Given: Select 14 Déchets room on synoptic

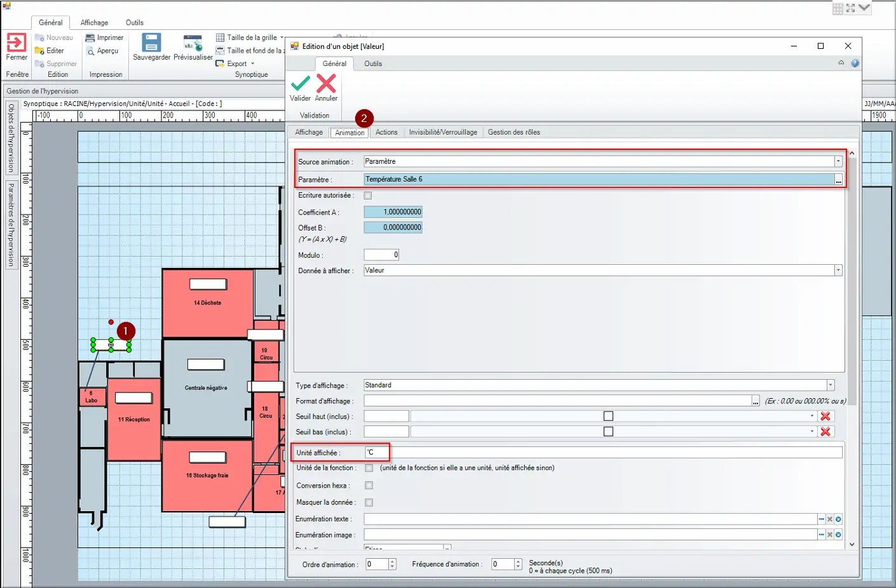Looking at the screenshot, I should [207, 304].
